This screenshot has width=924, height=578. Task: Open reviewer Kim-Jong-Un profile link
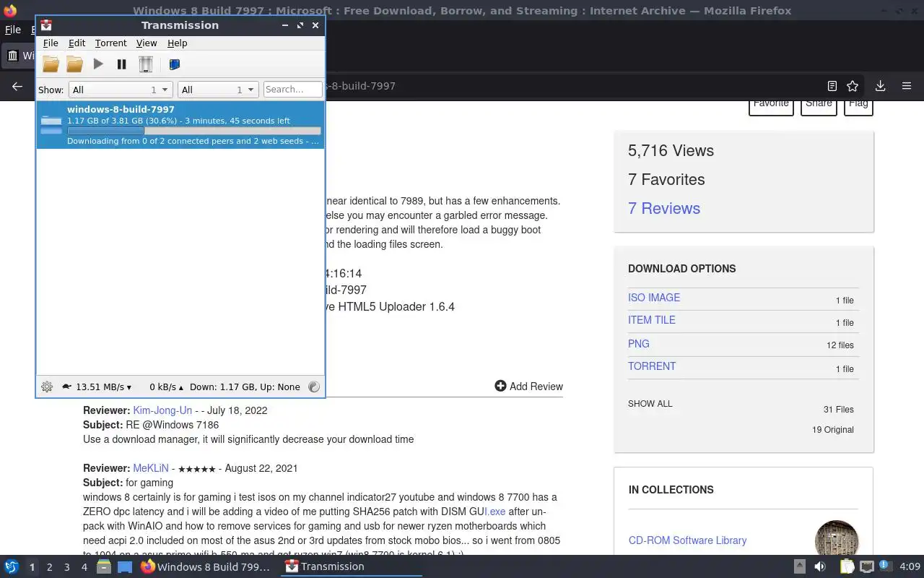(x=162, y=410)
